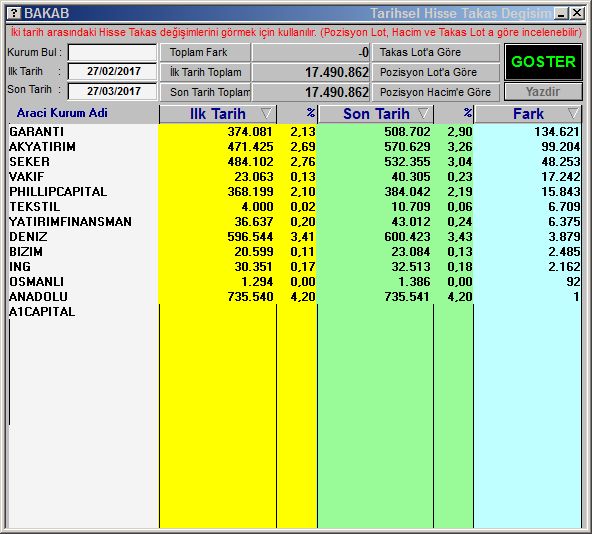The image size is (592, 534).
Task: Focus the Kurum Bul search field
Action: coord(112,52)
